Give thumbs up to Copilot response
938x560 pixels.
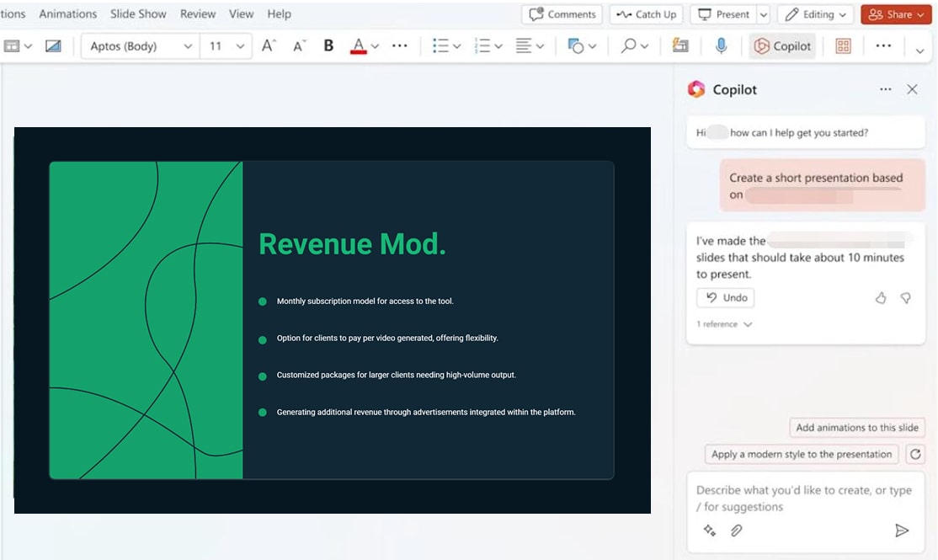click(881, 297)
